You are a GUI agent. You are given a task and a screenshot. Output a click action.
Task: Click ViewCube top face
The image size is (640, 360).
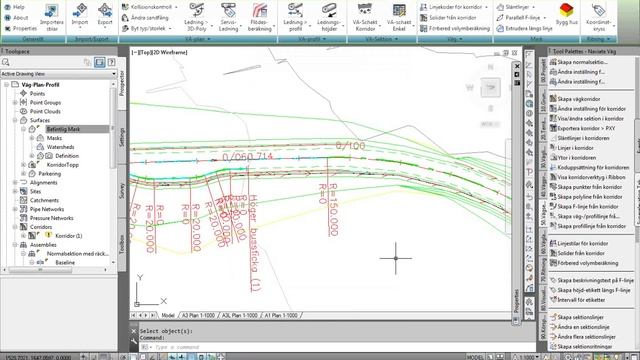coord(491,87)
